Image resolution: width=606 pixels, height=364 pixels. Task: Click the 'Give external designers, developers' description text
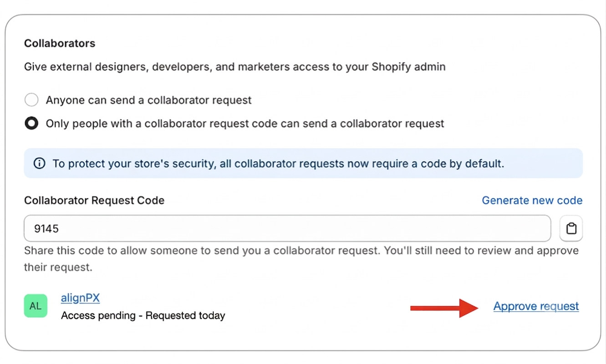coord(235,67)
